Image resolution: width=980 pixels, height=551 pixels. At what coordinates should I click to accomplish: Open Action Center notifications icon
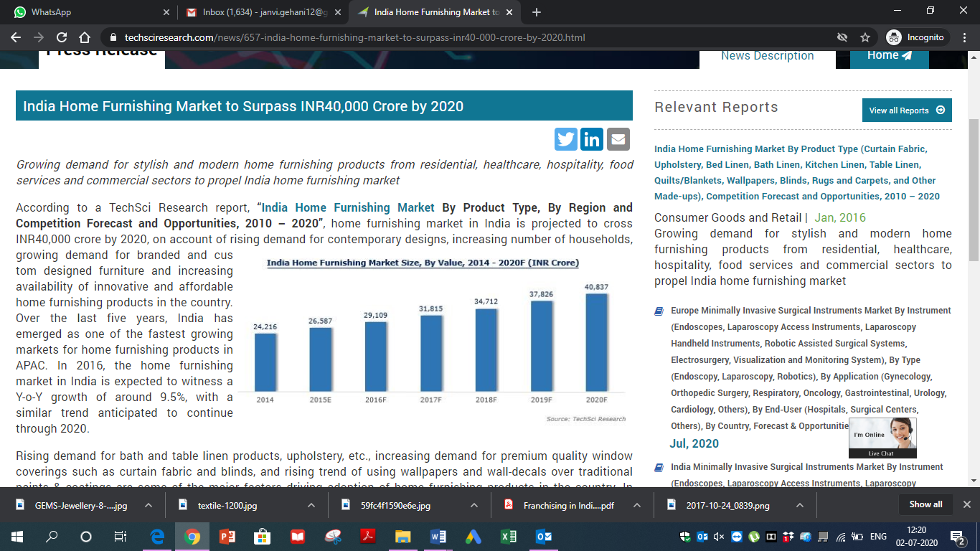pos(957,536)
